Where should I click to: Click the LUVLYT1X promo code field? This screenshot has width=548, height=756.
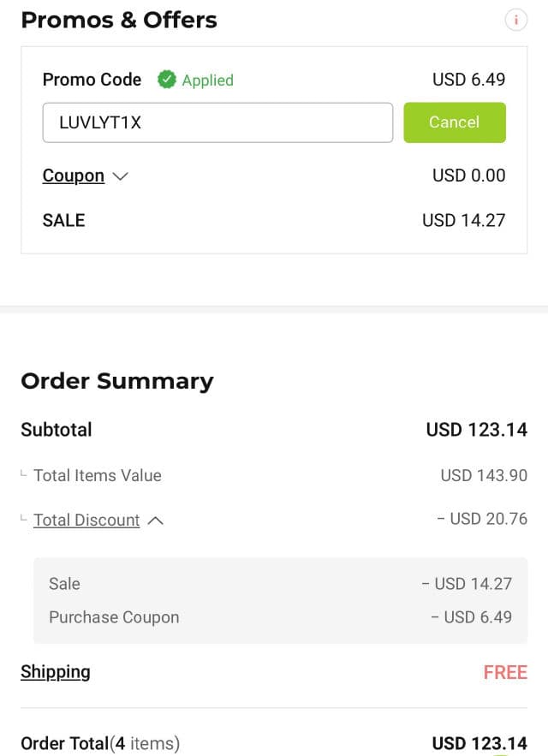pyautogui.click(x=217, y=122)
